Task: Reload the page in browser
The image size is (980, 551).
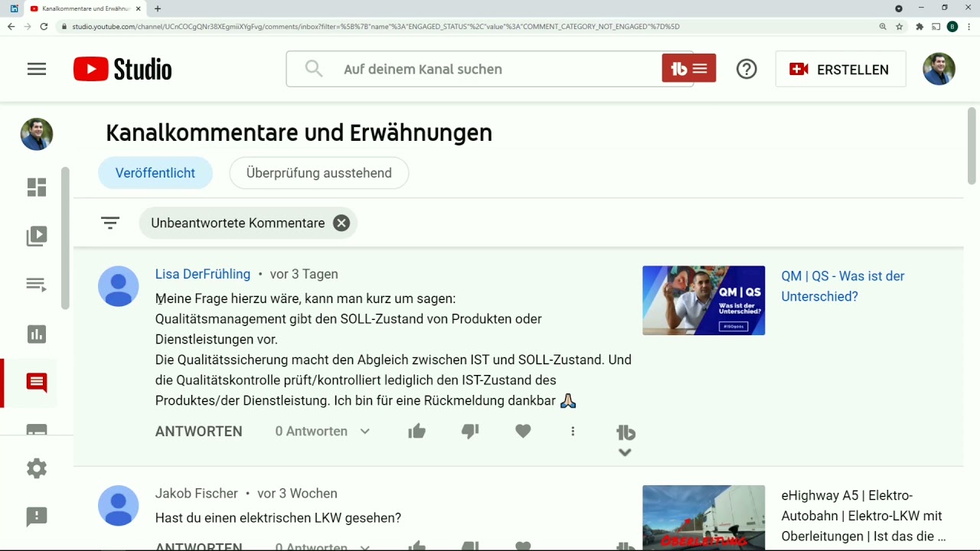Action: pos(44,26)
